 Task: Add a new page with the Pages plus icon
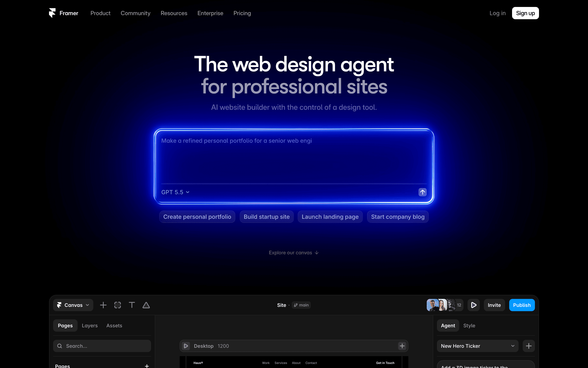(147, 366)
